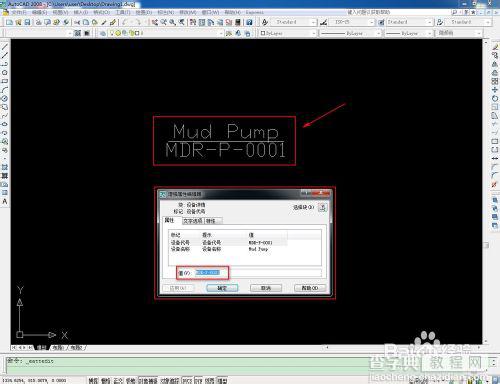Toggle the 对象捕捉 (Object Snap) status button

tap(148, 380)
